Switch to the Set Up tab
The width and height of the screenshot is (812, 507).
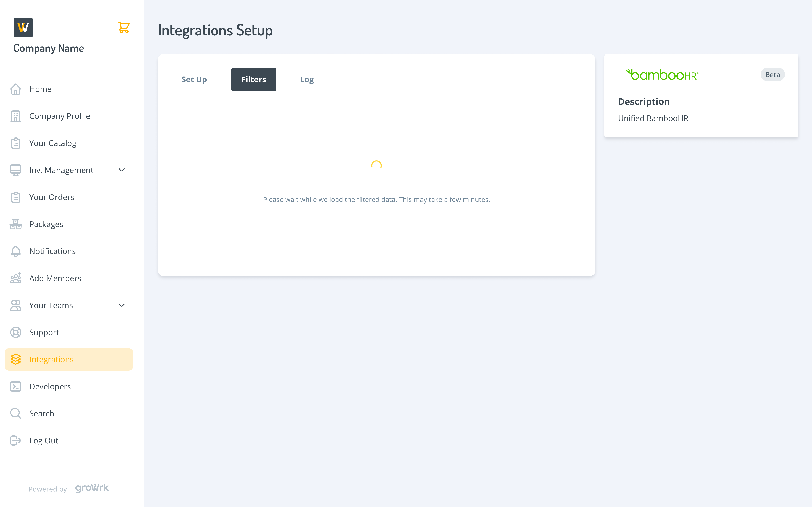pos(194,79)
